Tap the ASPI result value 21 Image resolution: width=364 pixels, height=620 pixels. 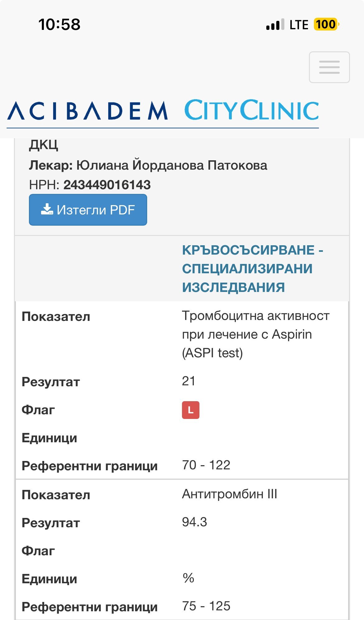tap(189, 381)
